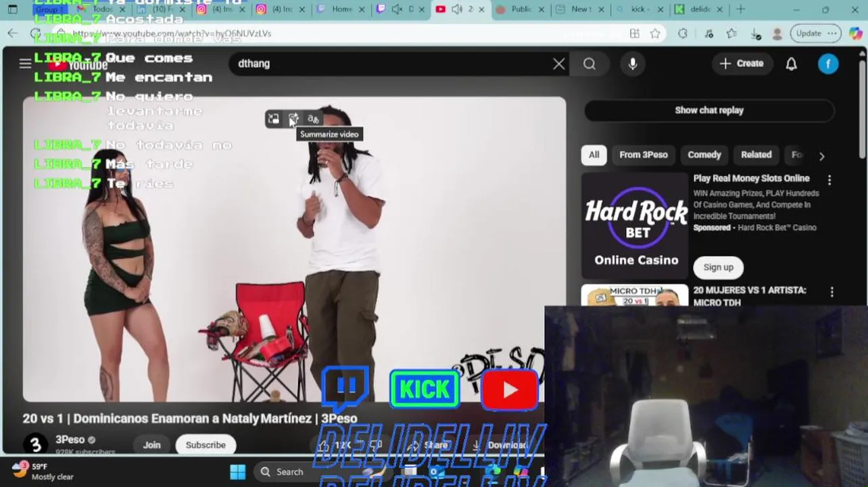Select the All filter chip
The width and height of the screenshot is (868, 487).
point(594,155)
